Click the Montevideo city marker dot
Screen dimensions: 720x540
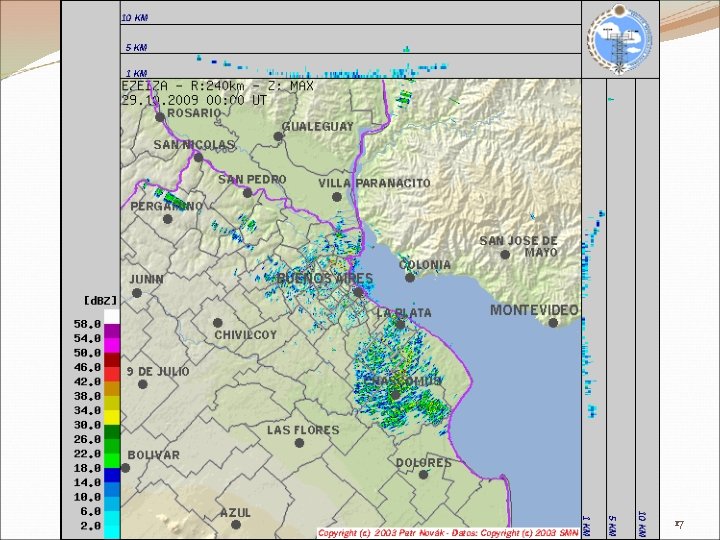(x=553, y=323)
